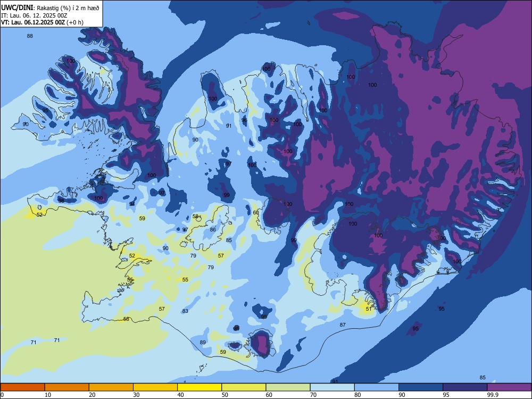Pick the light green 60–70 legend swatch

(x=288, y=387)
